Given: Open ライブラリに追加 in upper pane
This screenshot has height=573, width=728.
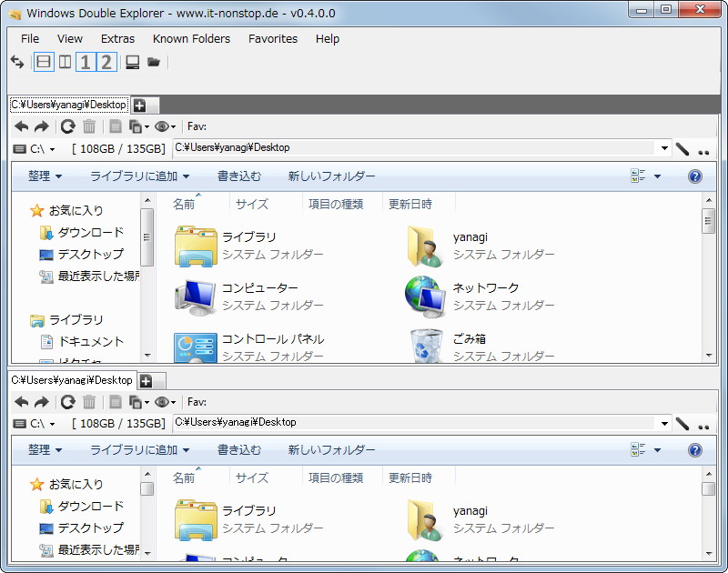Looking at the screenshot, I should pos(139,176).
